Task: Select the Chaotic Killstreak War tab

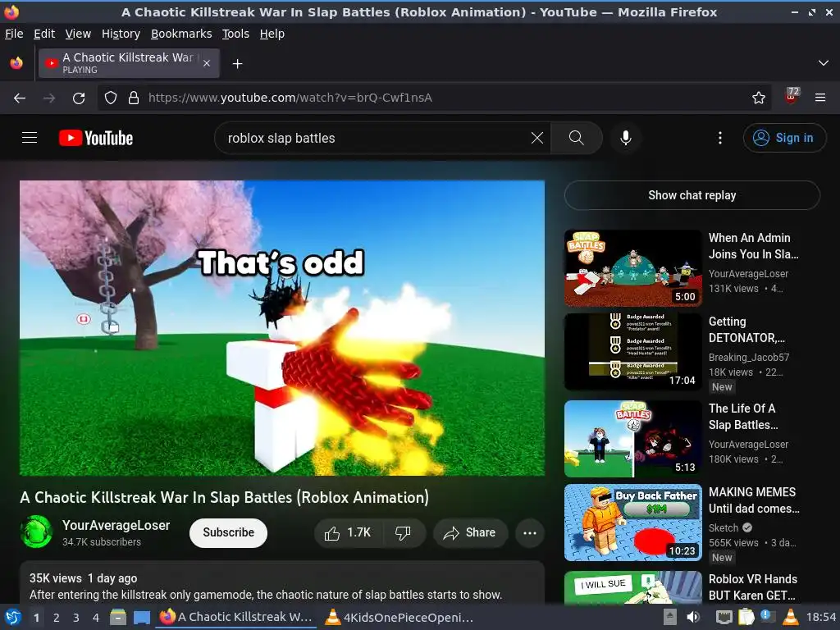Action: (129, 63)
